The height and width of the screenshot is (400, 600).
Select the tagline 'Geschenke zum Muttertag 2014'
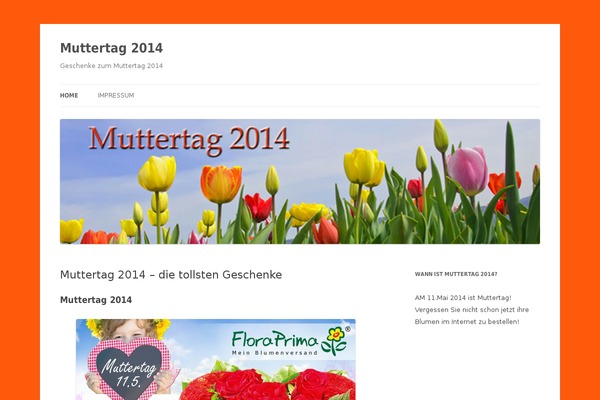(111, 66)
